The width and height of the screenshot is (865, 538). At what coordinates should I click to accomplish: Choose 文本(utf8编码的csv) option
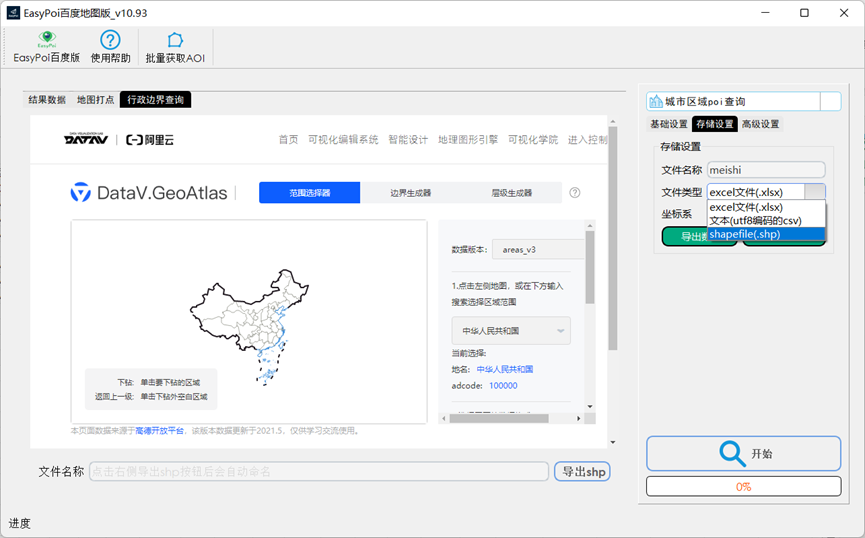pos(766,221)
